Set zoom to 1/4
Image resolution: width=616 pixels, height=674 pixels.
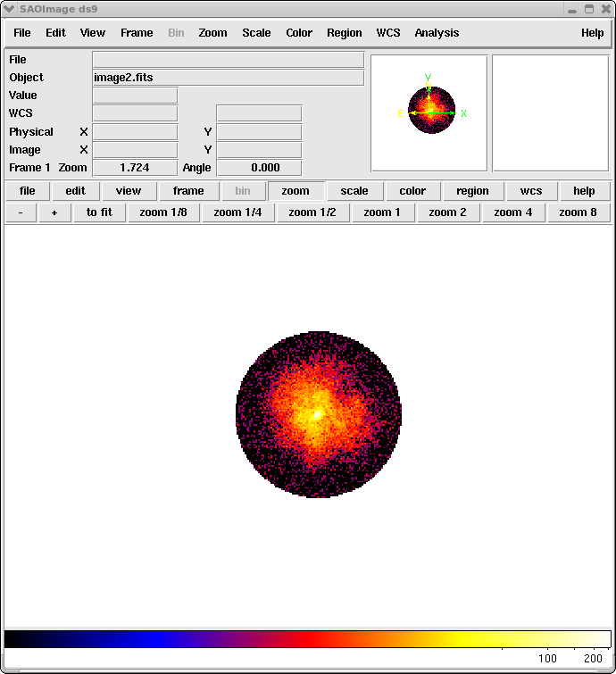click(x=237, y=212)
